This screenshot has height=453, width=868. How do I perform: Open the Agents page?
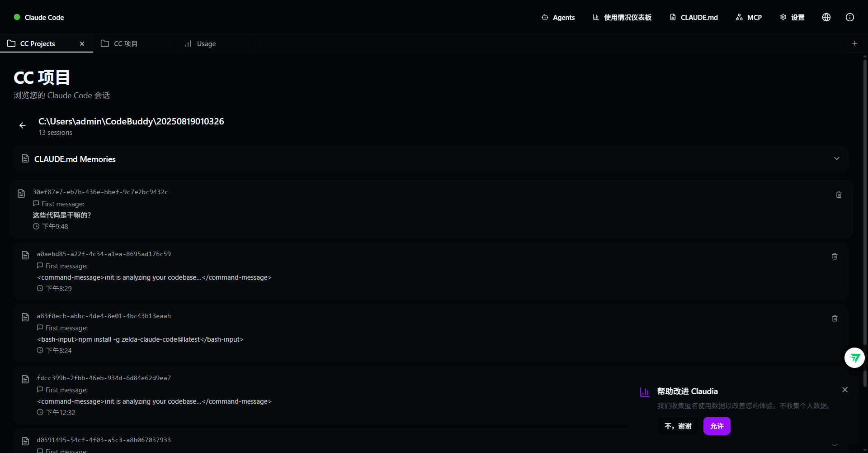pyautogui.click(x=558, y=17)
